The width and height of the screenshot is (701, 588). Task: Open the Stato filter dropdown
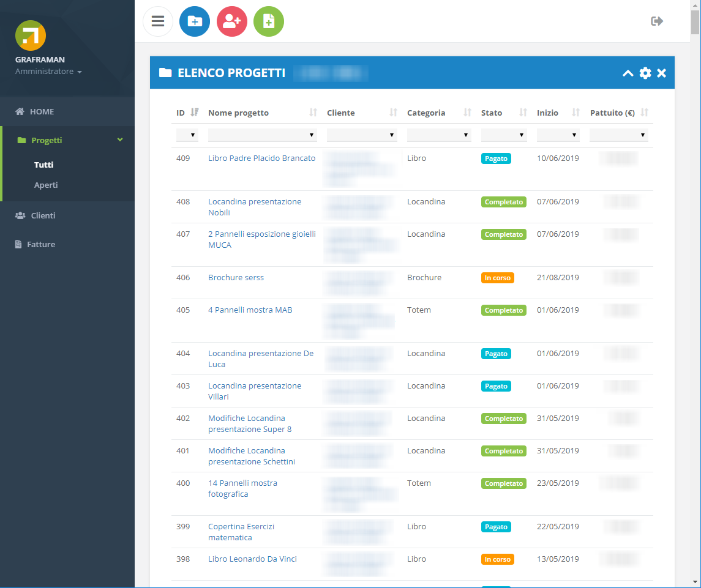coord(504,135)
